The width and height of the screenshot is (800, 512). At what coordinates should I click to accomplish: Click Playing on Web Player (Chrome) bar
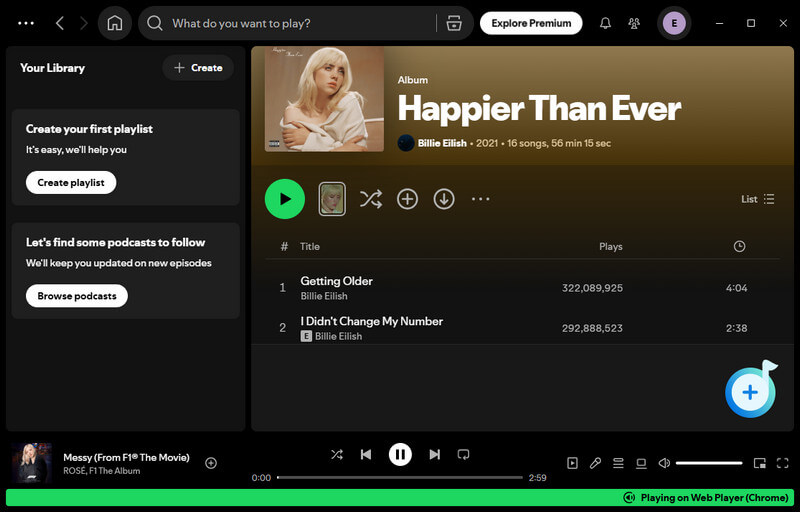399,498
